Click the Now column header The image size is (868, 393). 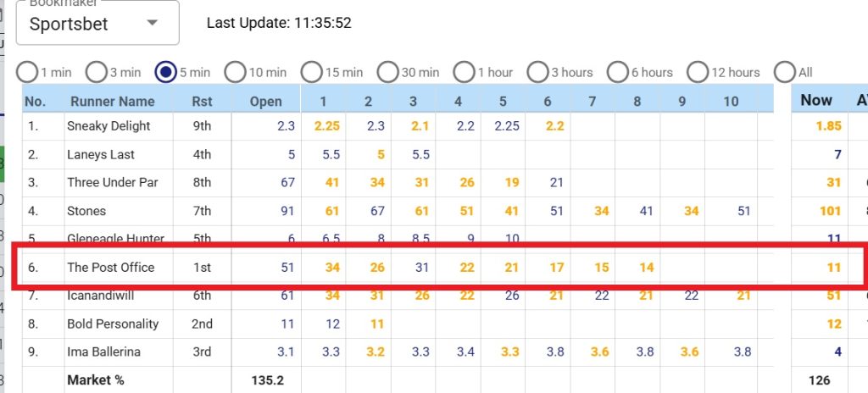(x=816, y=100)
